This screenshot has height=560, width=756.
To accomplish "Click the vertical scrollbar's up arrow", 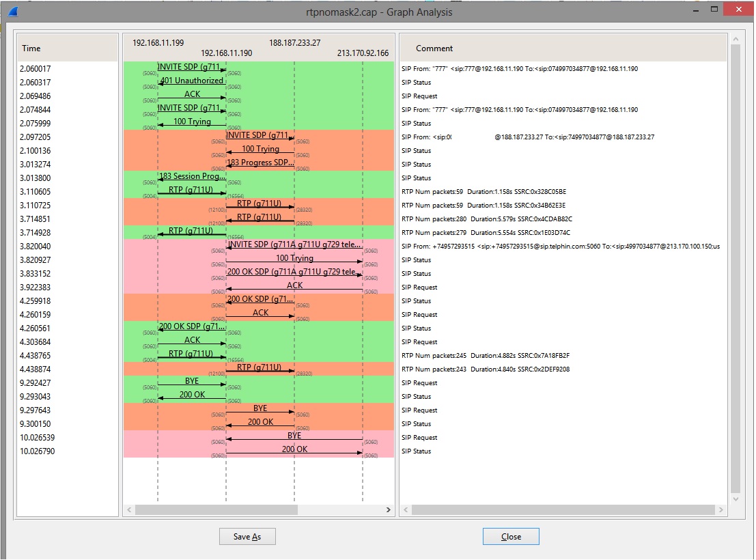I will pyautogui.click(x=735, y=39).
